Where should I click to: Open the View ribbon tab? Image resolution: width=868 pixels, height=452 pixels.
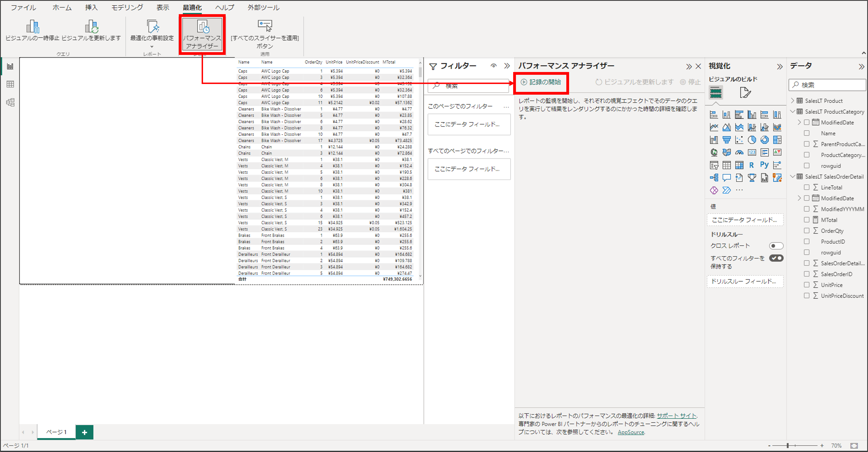tap(163, 7)
